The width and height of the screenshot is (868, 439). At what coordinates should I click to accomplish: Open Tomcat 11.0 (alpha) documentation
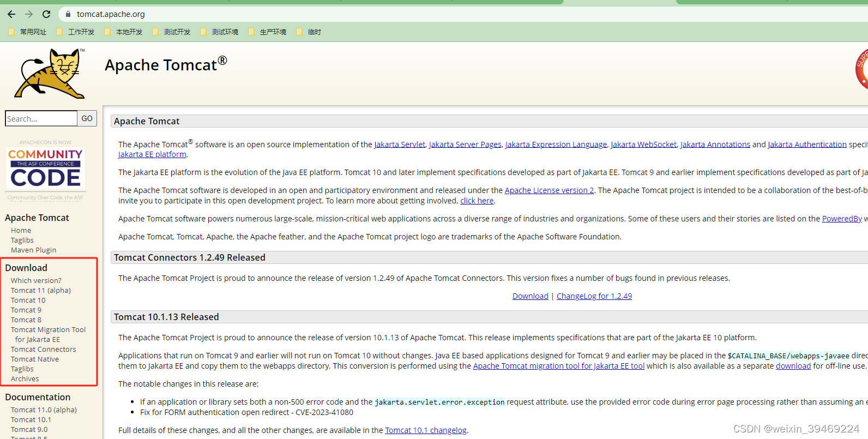click(x=44, y=410)
